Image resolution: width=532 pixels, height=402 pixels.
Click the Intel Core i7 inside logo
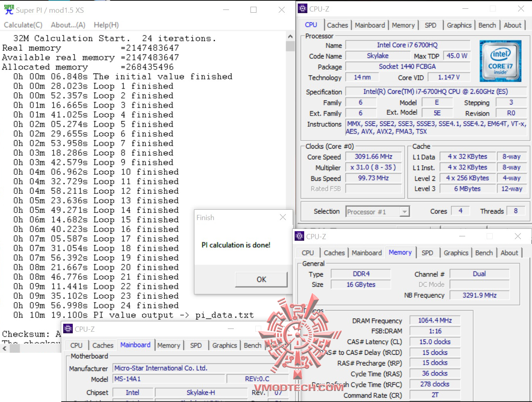500,61
